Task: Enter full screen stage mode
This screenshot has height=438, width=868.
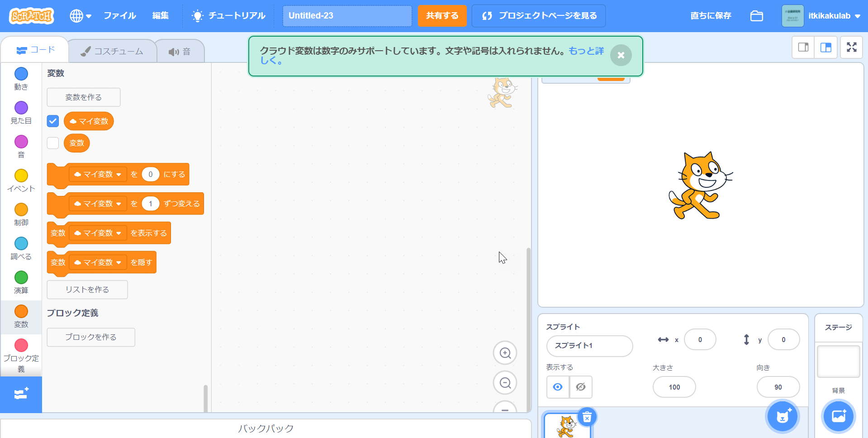Action: (851, 48)
